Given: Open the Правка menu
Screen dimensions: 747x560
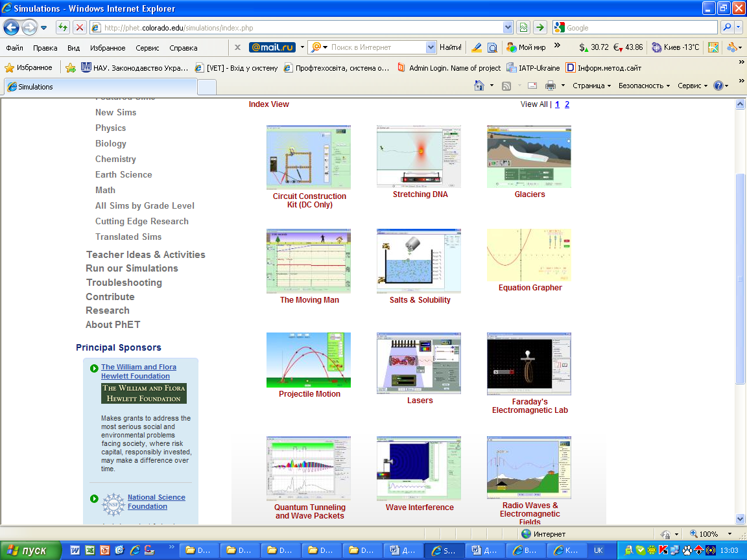Looking at the screenshot, I should 45,47.
